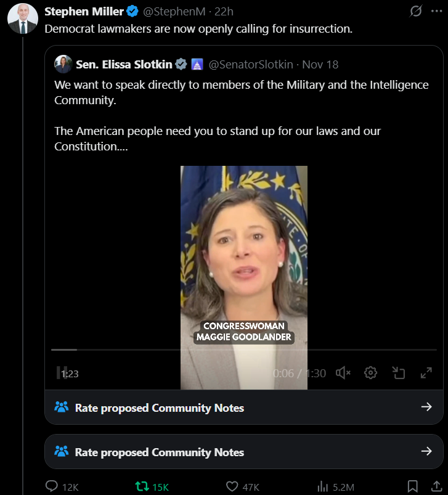Click the reply comment icon

click(52, 486)
